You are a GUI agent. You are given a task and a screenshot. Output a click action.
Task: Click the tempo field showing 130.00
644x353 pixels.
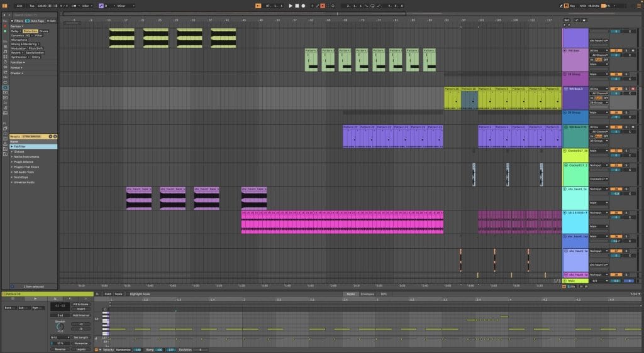point(42,6)
